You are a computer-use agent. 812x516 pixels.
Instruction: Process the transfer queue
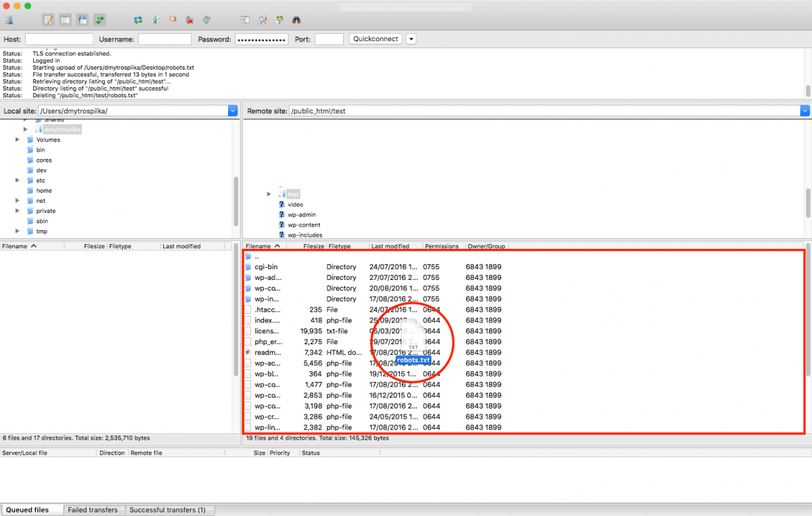coord(155,20)
